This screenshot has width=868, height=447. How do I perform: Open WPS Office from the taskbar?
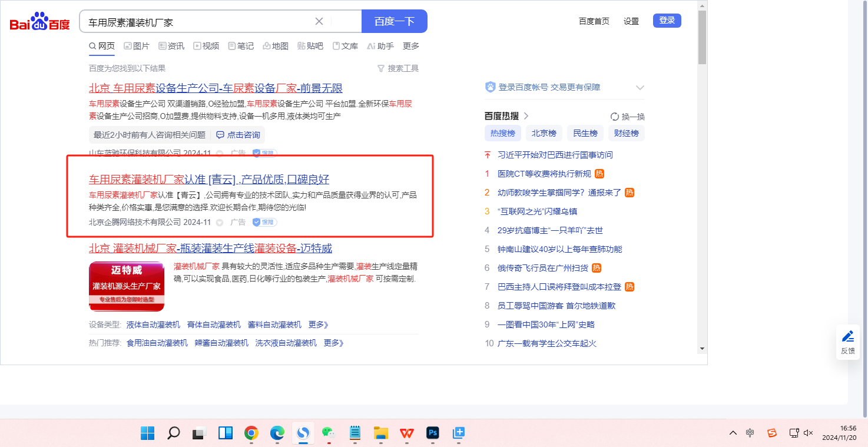(406, 433)
